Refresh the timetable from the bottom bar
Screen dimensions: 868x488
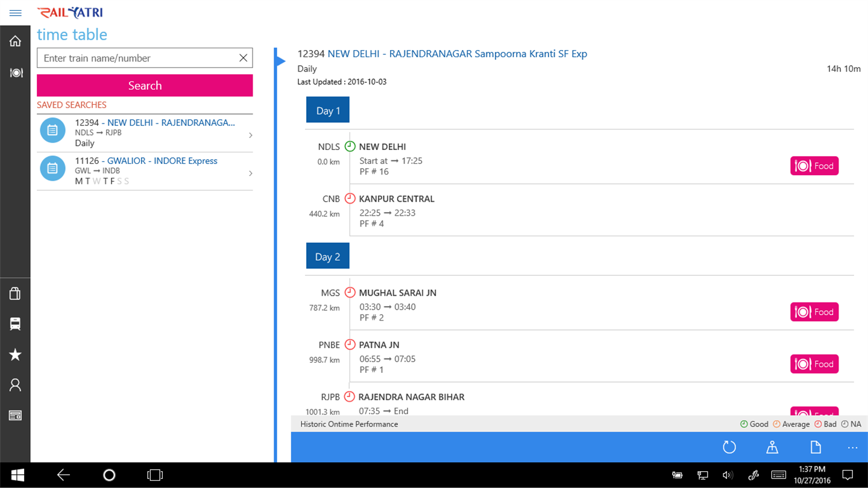(x=729, y=447)
